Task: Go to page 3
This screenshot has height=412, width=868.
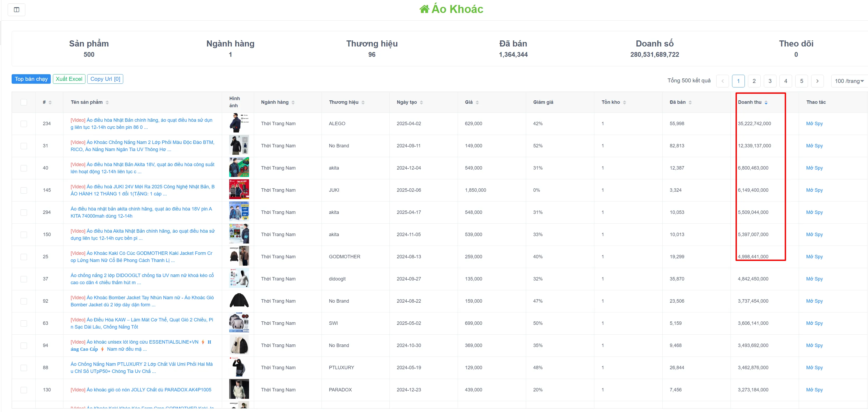Action: coord(770,81)
